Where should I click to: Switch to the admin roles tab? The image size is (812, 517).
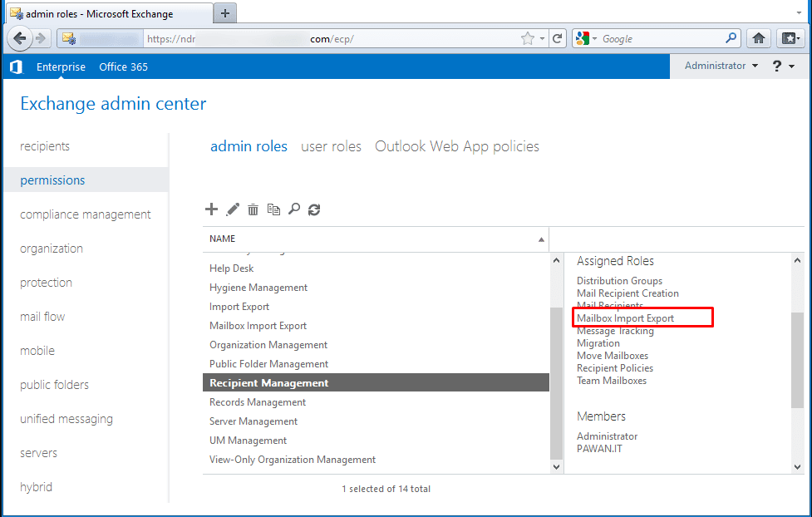point(249,146)
